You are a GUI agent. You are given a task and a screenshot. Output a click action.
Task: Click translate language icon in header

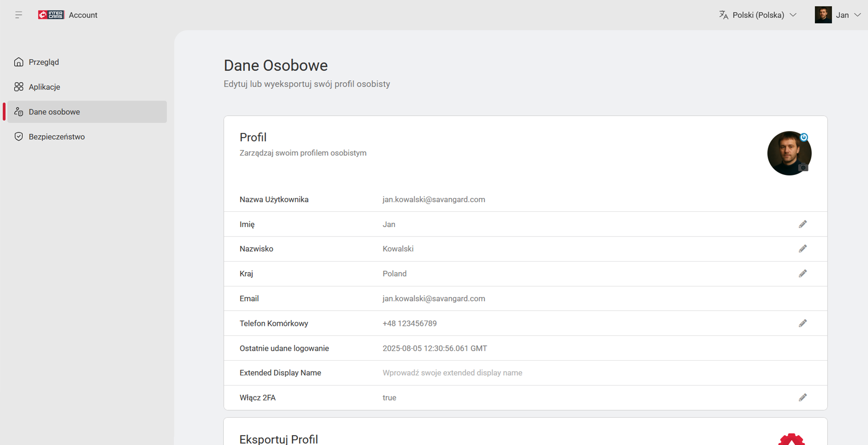[723, 15]
